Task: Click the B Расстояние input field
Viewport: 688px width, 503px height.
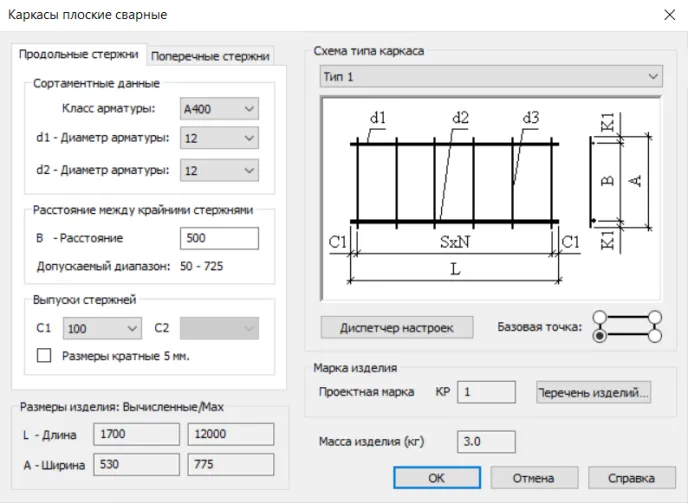Action: coord(219,239)
